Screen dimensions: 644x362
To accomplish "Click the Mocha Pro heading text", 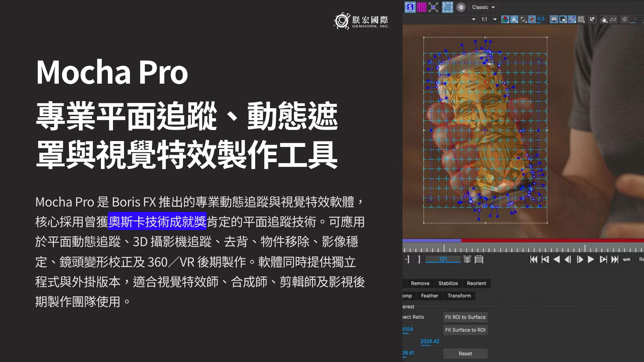I will pos(112,72).
